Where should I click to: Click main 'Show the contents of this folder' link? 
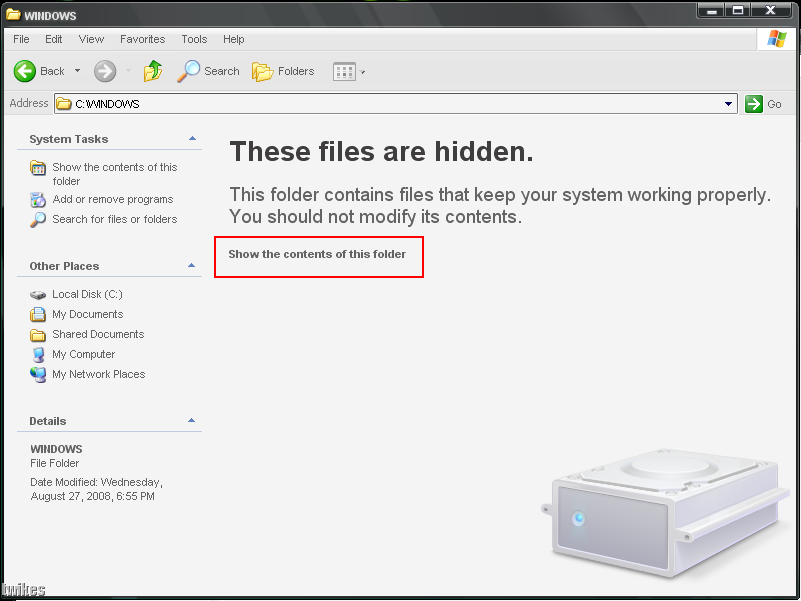[x=317, y=254]
